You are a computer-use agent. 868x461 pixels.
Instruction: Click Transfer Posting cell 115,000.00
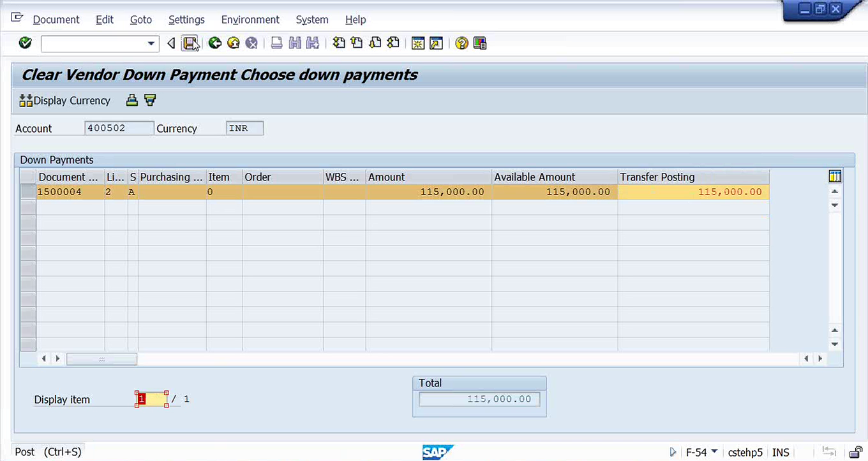[693, 191]
